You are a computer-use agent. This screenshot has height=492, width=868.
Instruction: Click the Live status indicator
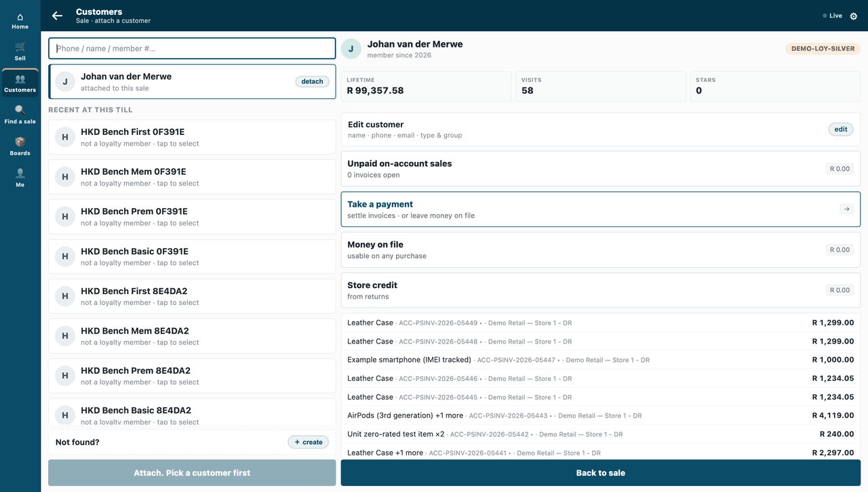pos(832,16)
